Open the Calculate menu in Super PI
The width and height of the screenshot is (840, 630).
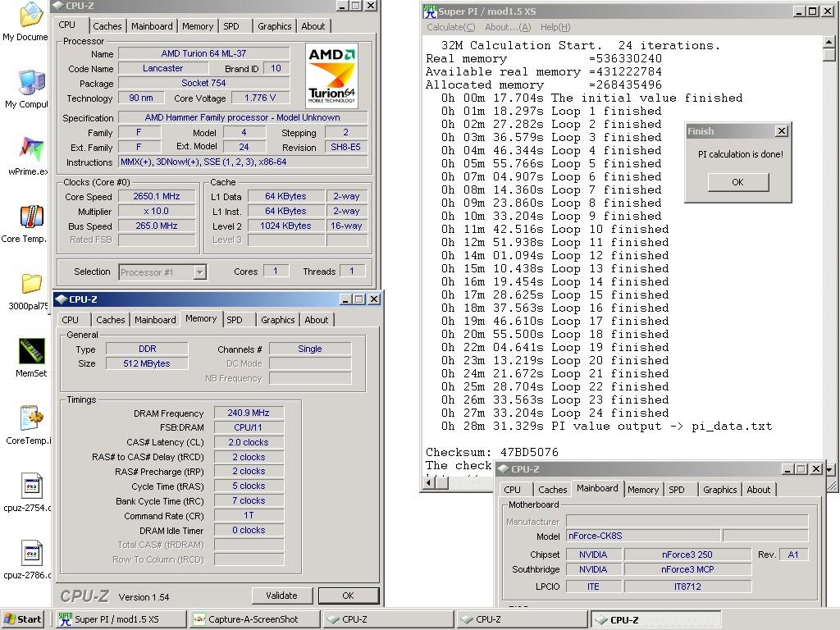pos(450,27)
